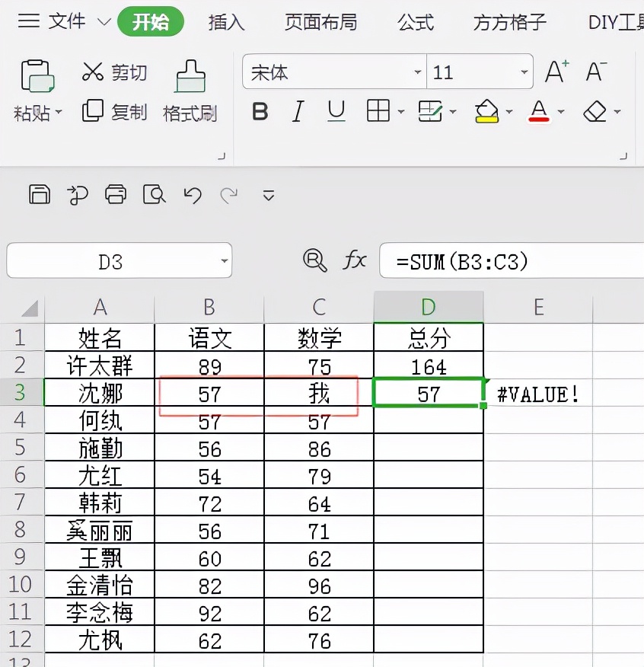
Task: Click the formula bar with =SUM(B3:C3)
Action: pos(512,260)
